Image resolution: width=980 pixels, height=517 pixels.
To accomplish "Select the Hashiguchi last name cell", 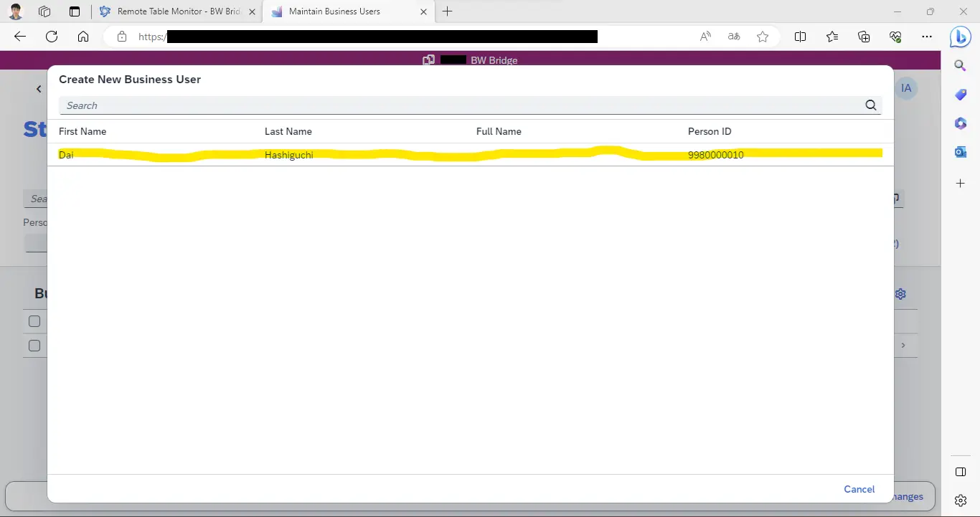I will 288,155.
